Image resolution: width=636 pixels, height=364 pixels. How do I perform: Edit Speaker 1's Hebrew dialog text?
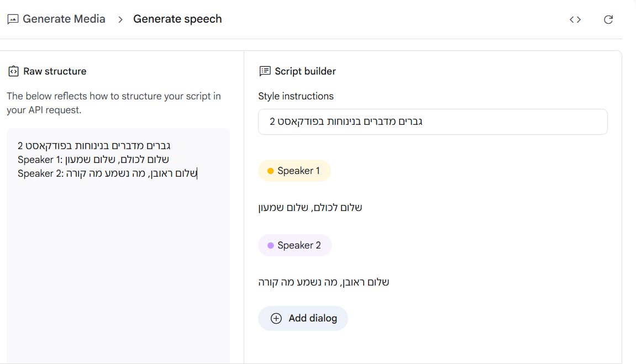point(311,207)
